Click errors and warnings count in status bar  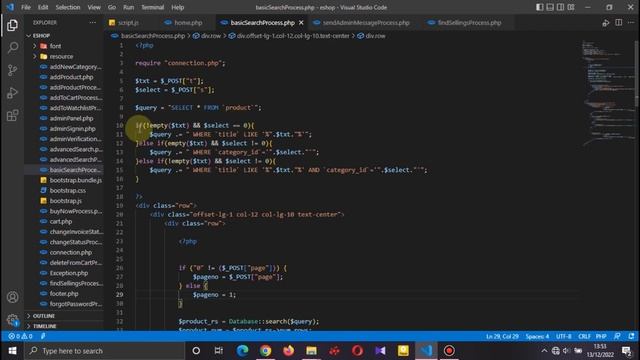(x=20, y=336)
